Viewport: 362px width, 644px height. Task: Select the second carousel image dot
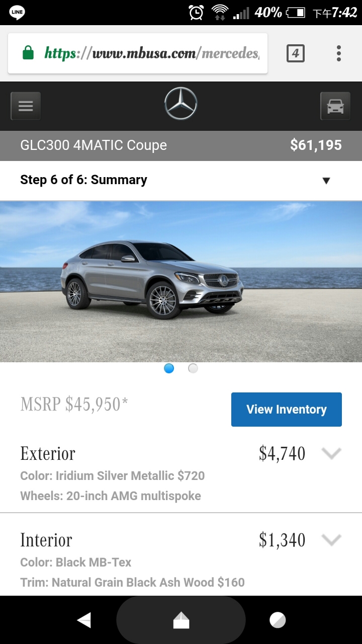(193, 368)
